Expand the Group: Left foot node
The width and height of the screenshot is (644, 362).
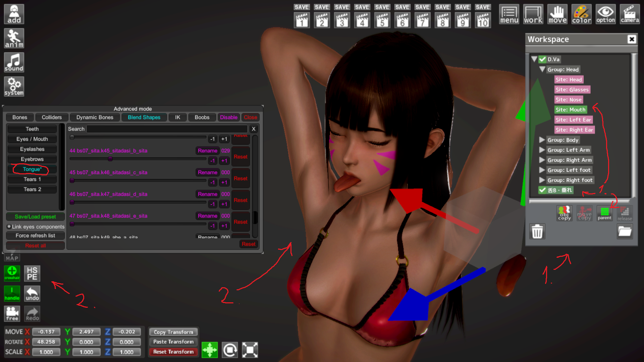(542, 170)
